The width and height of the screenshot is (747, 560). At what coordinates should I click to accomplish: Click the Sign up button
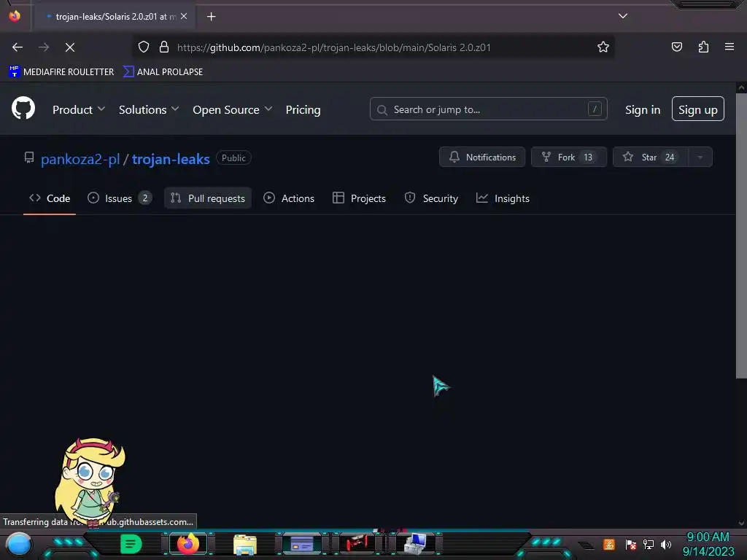point(698,109)
